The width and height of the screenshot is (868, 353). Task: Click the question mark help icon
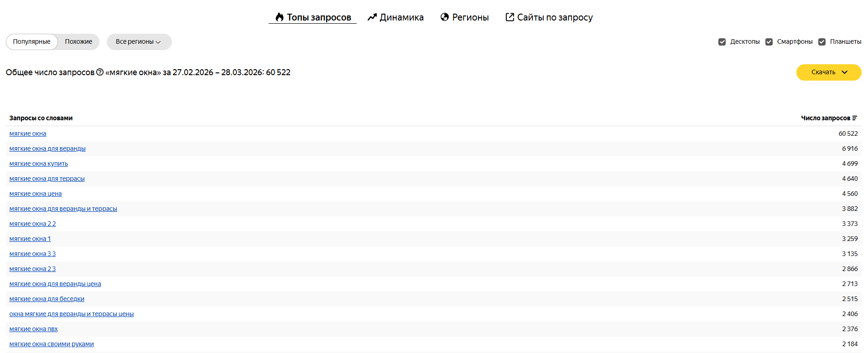click(x=100, y=72)
